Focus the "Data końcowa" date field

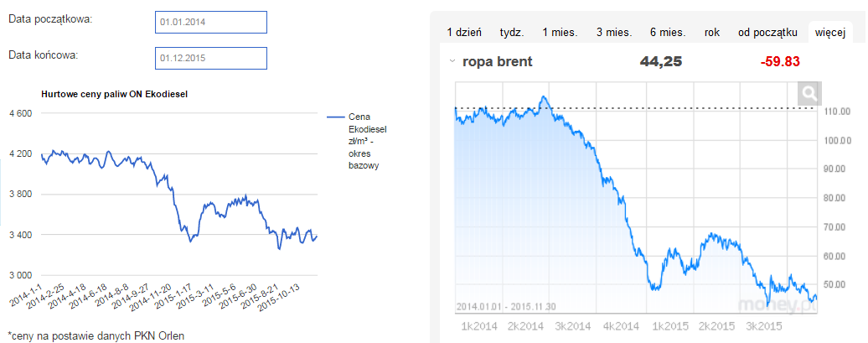[211, 58]
